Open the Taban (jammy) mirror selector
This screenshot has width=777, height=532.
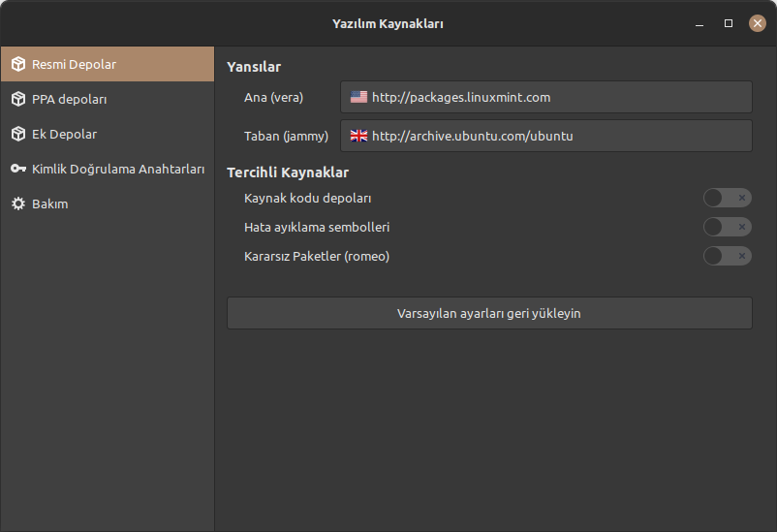click(546, 136)
